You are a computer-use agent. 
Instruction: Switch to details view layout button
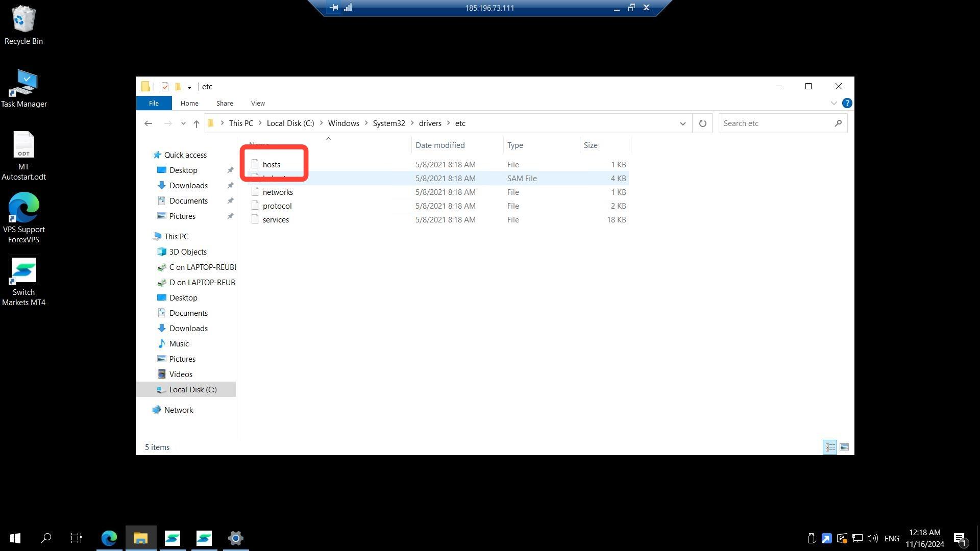tap(830, 447)
